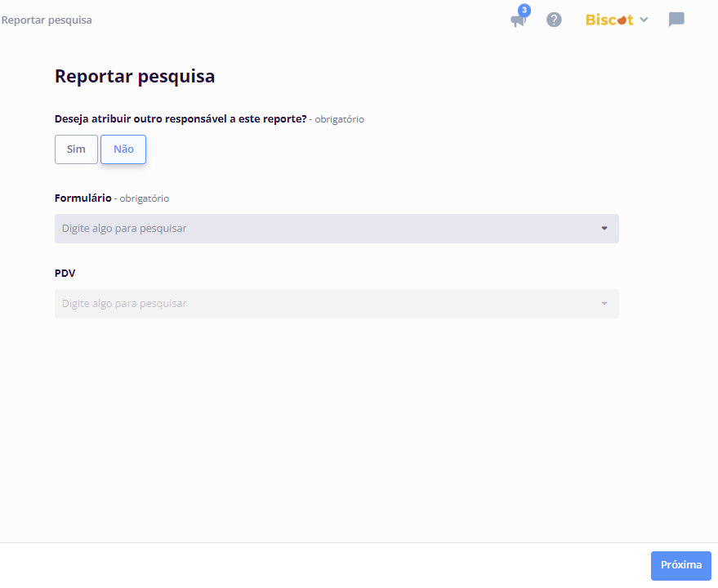The image size is (718, 588).
Task: Open the Biscot account logo
Action: (609, 20)
